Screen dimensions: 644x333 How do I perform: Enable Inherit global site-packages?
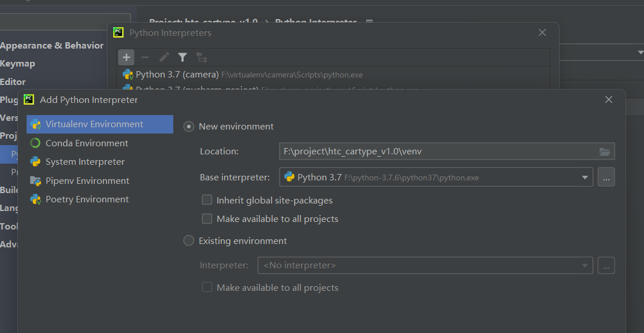[x=207, y=200]
